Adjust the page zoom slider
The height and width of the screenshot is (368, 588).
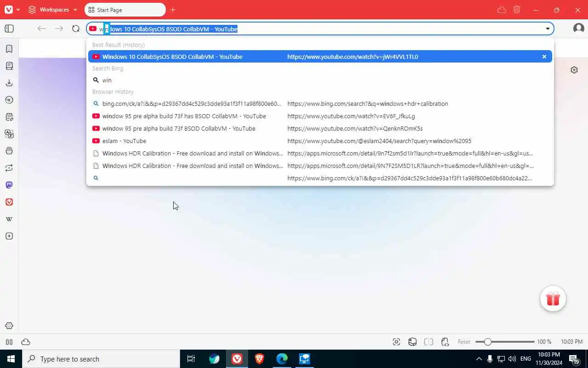tap(505, 342)
